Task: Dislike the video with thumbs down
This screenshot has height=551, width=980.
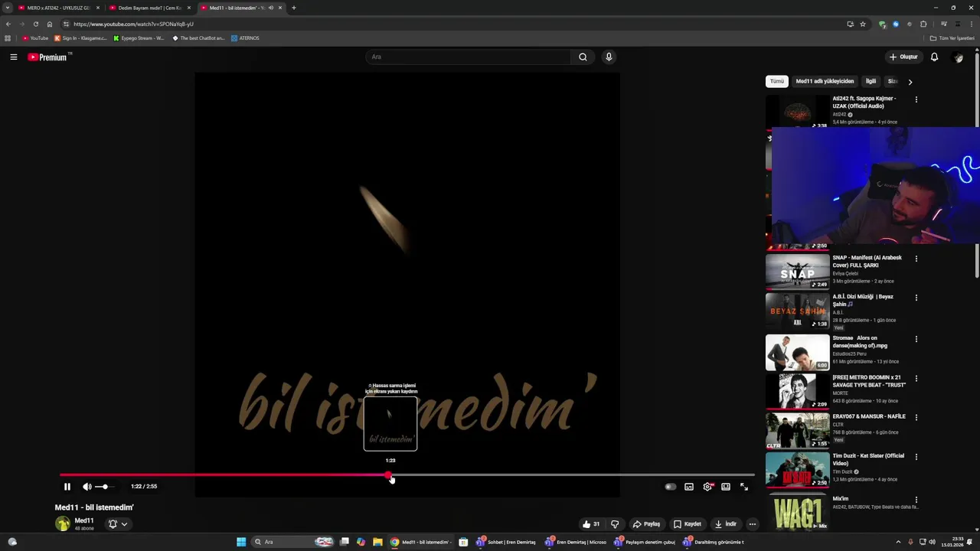Action: point(615,524)
